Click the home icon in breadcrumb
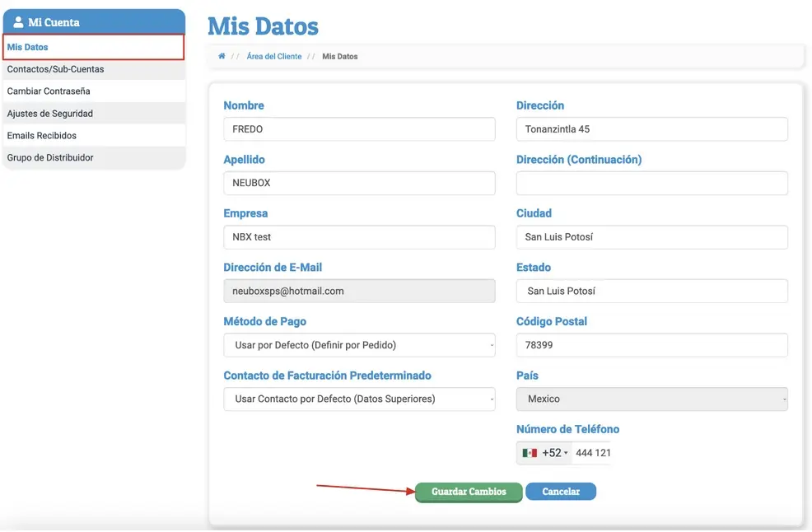This screenshot has width=812, height=532. click(222, 56)
